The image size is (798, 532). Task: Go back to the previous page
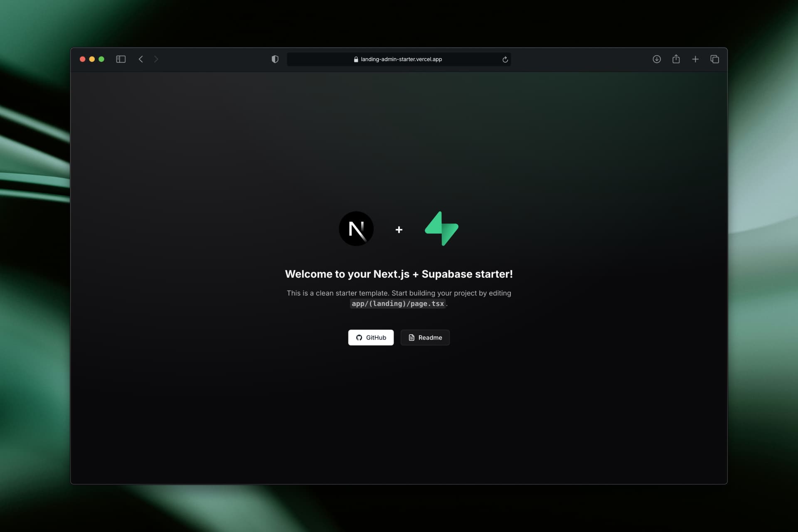coord(141,59)
